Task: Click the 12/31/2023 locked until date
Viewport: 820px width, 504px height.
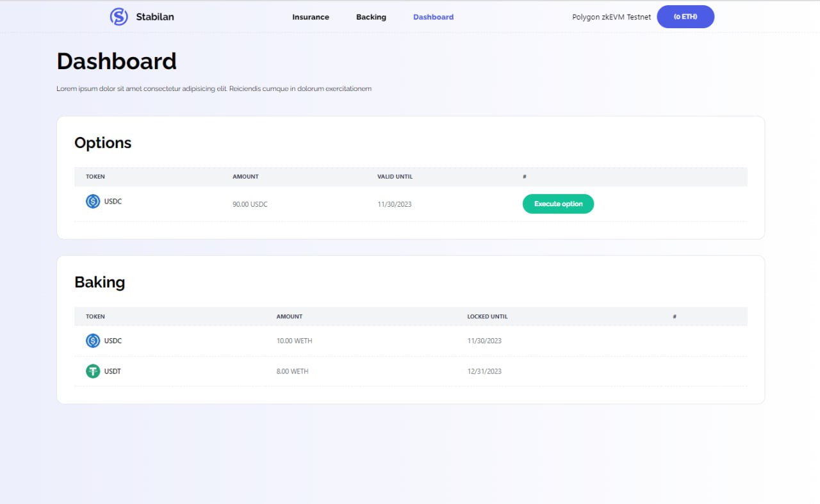Action: coord(484,371)
